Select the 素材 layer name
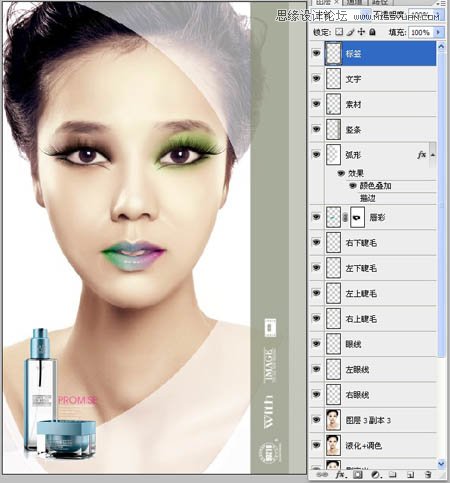Viewport: 450px width, 483px height. coord(353,104)
